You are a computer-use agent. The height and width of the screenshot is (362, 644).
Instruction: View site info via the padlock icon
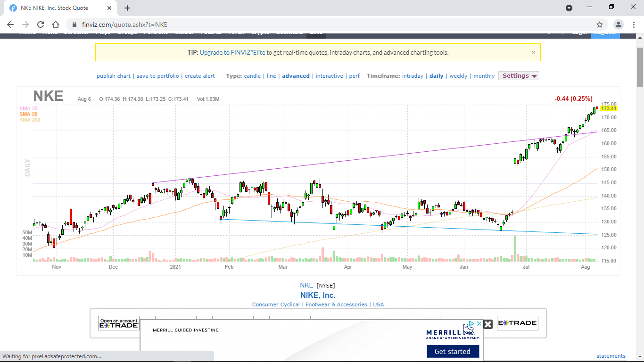pos(74,25)
